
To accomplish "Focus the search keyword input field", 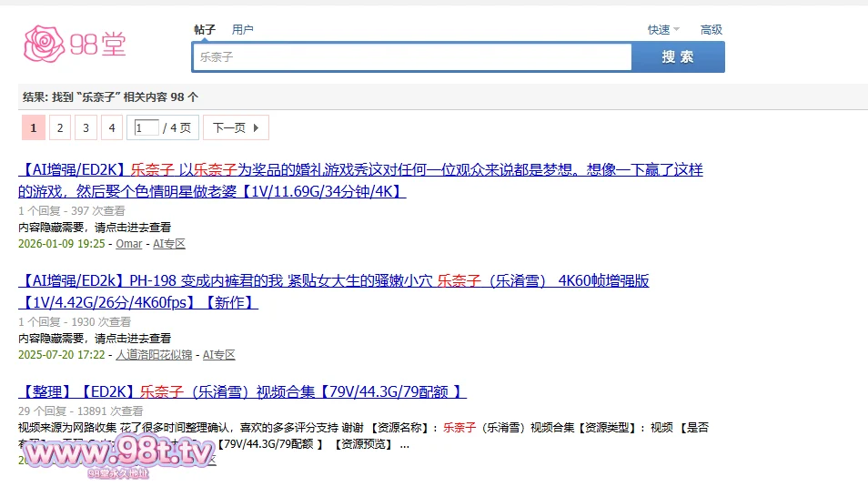I will (411, 56).
